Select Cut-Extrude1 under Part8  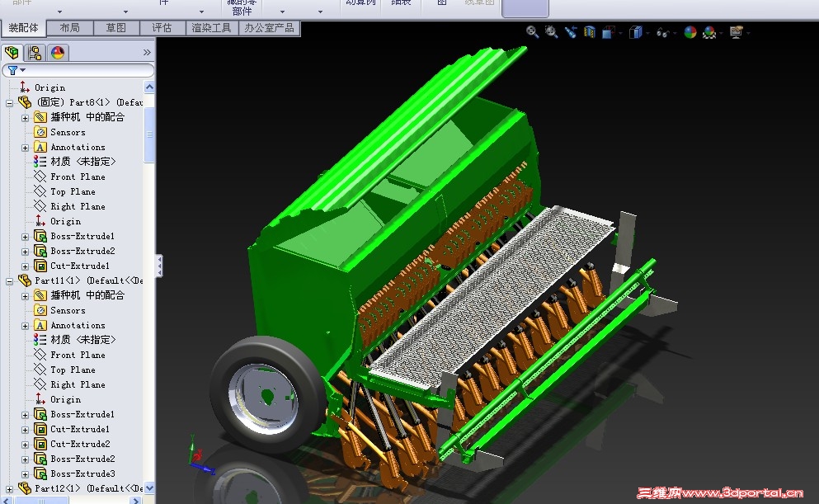click(80, 266)
